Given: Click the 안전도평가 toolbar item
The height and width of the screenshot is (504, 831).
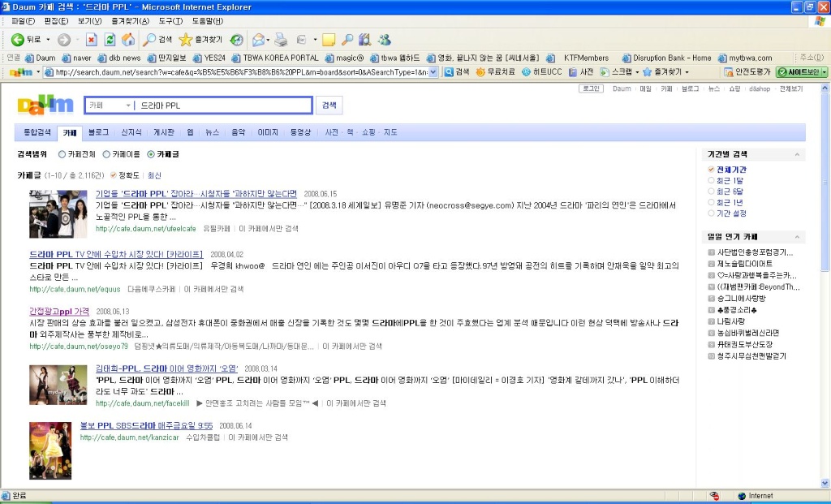Looking at the screenshot, I should coord(747,72).
